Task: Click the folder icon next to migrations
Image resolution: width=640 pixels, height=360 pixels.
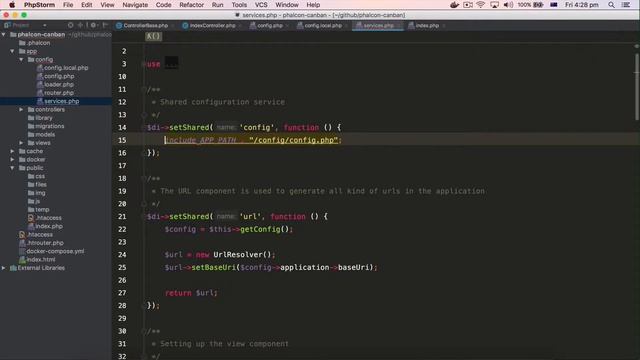Action: click(31, 126)
